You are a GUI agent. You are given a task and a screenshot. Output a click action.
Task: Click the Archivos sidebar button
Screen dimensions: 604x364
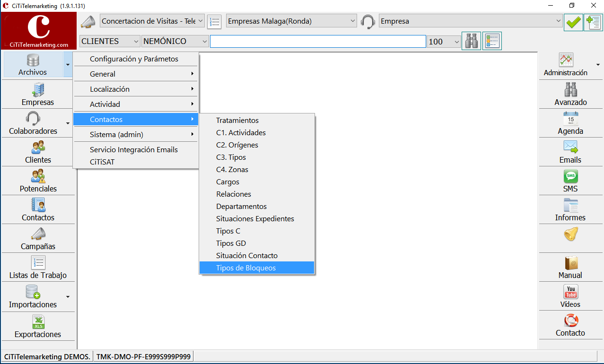point(33,65)
